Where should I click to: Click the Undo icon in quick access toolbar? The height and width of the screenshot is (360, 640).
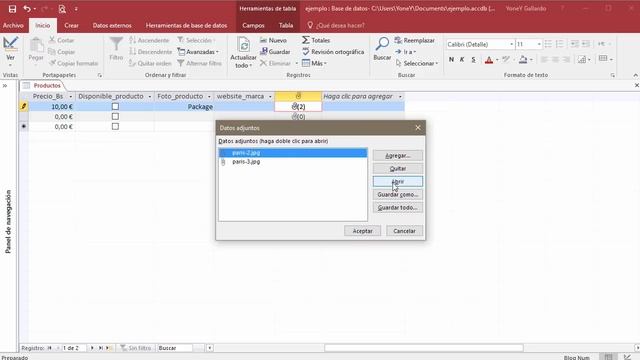pos(27,9)
